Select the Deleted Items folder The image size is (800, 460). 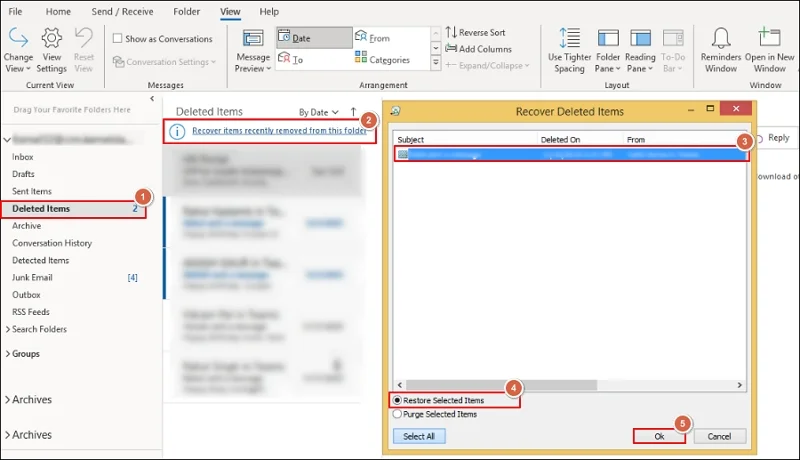click(74, 209)
